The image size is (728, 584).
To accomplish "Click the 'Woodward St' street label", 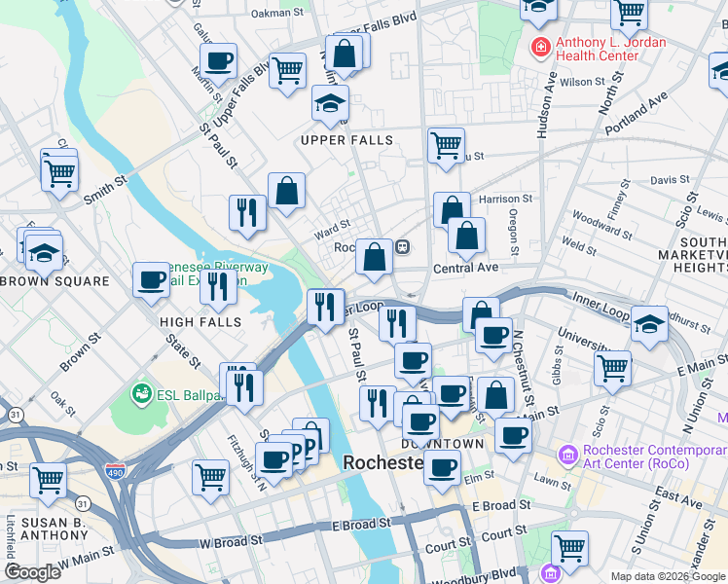I will 602,225.
